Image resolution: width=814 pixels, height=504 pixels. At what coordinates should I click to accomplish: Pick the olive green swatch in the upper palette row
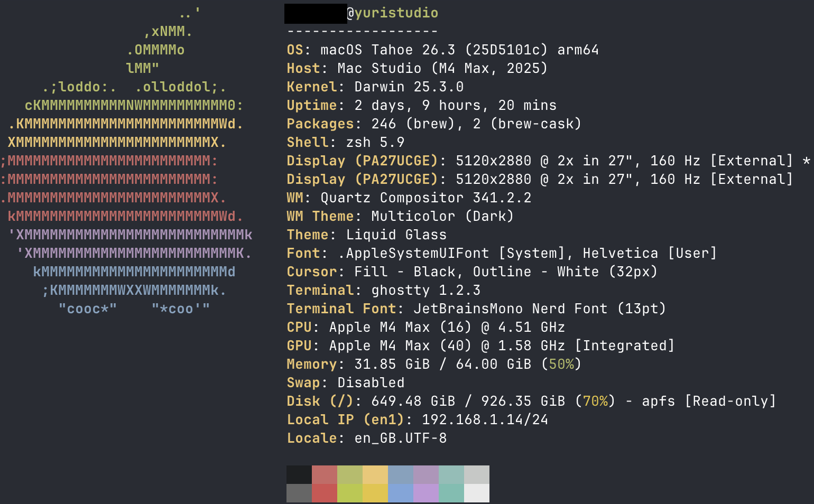point(350,474)
